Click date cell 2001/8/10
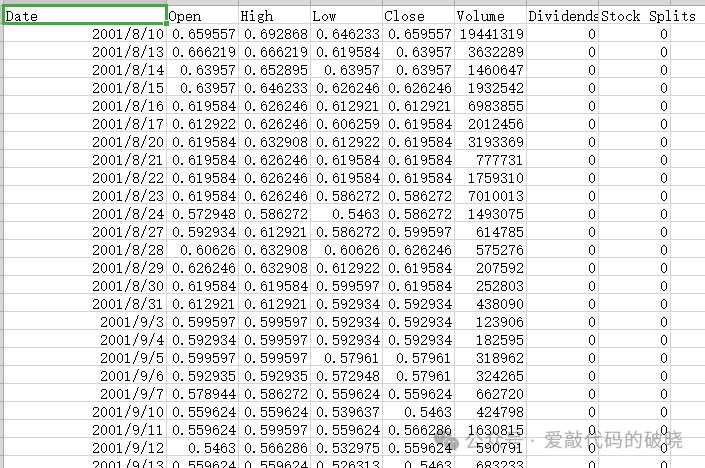Screen dimensions: 705x468 (x=85, y=34)
